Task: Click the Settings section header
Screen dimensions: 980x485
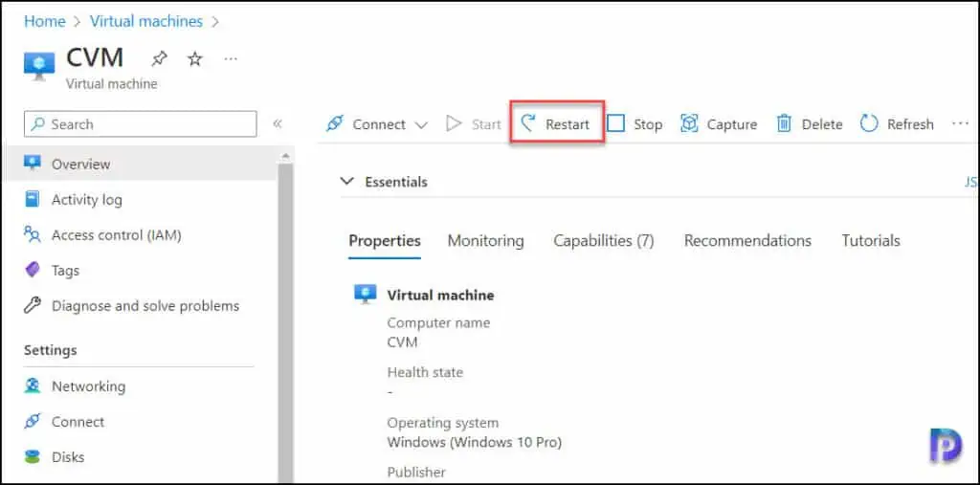Action: pyautogui.click(x=50, y=350)
